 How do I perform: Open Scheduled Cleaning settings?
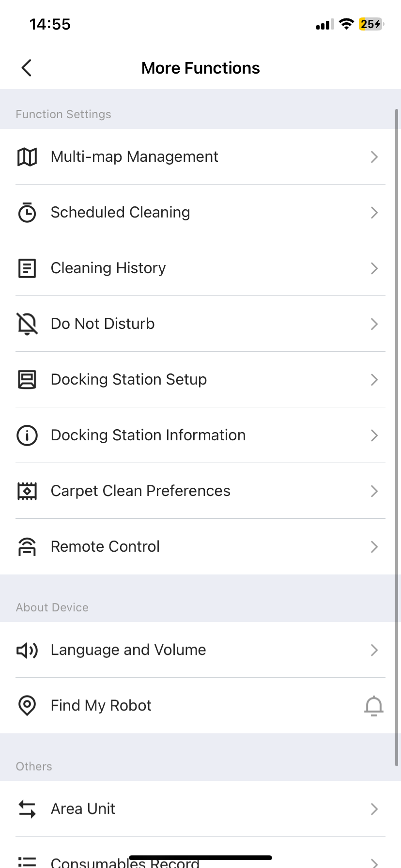[x=200, y=213]
